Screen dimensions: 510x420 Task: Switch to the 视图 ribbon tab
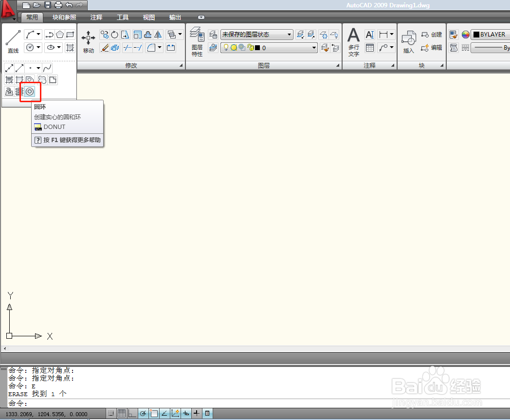[x=148, y=17]
